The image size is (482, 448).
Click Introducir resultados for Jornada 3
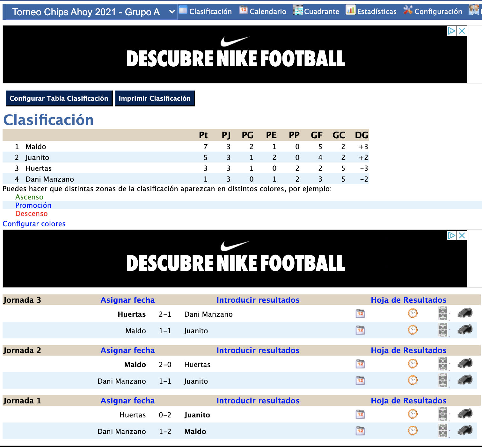[258, 300]
